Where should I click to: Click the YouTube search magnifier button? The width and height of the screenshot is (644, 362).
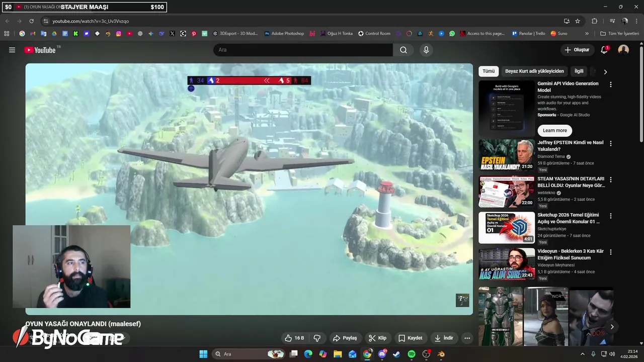click(404, 50)
